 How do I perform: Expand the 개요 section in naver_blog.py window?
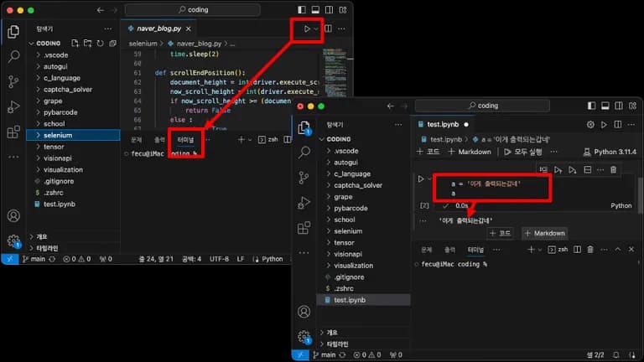pyautogui.click(x=40, y=236)
